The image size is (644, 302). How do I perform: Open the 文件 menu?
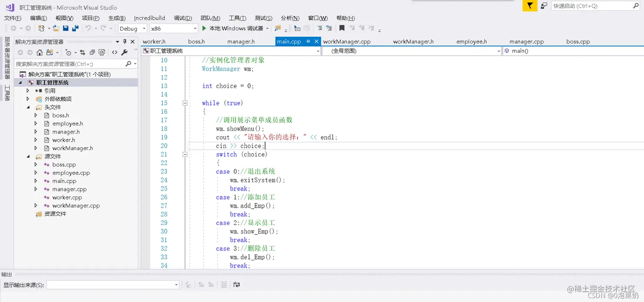point(13,18)
